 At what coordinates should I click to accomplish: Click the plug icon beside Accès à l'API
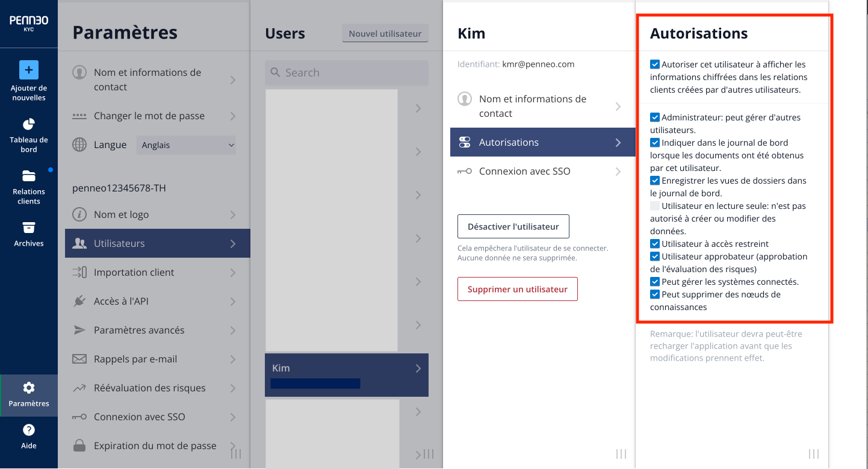point(79,301)
